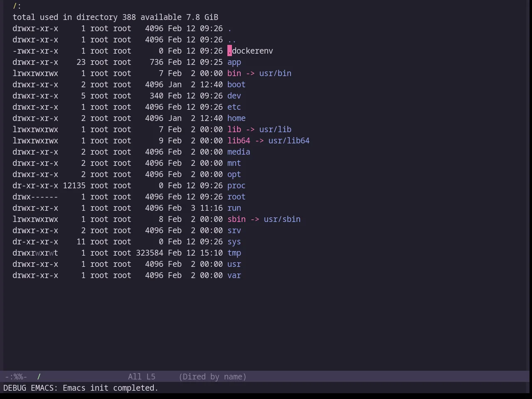The height and width of the screenshot is (399, 532).
Task: Click the usr/lib64 symlink target
Action: [x=289, y=141]
